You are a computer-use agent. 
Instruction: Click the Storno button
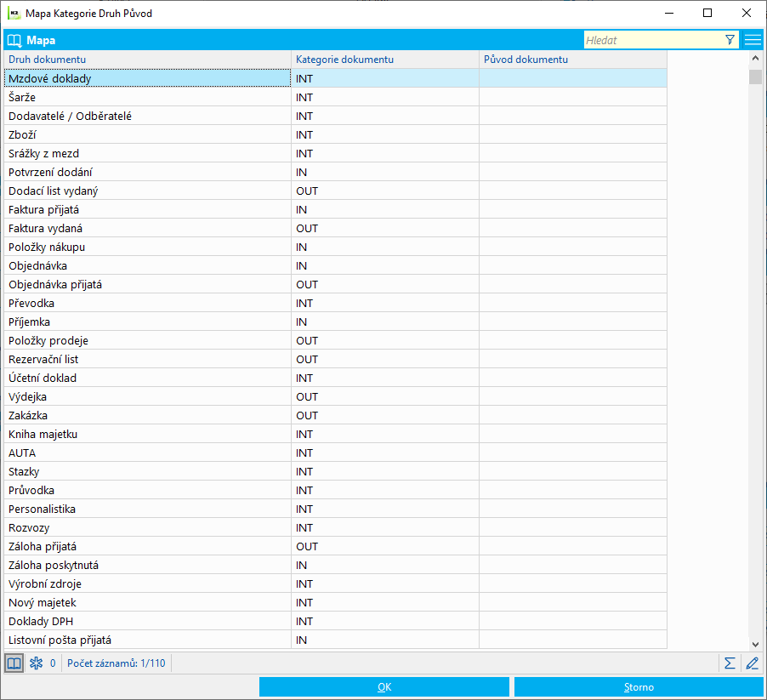pos(639,686)
